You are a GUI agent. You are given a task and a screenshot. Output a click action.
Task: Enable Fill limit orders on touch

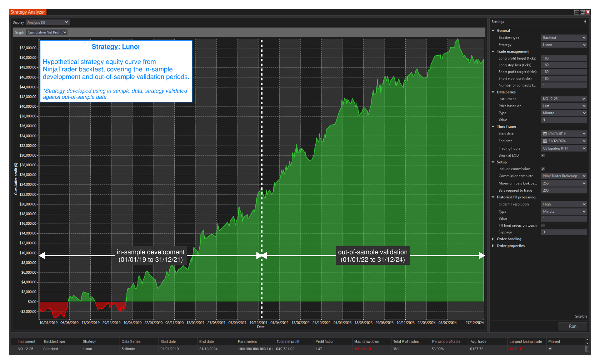click(x=543, y=226)
